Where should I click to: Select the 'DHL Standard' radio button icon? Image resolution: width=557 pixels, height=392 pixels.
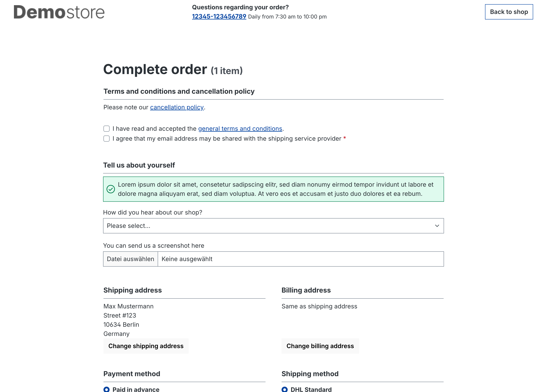[x=284, y=389]
